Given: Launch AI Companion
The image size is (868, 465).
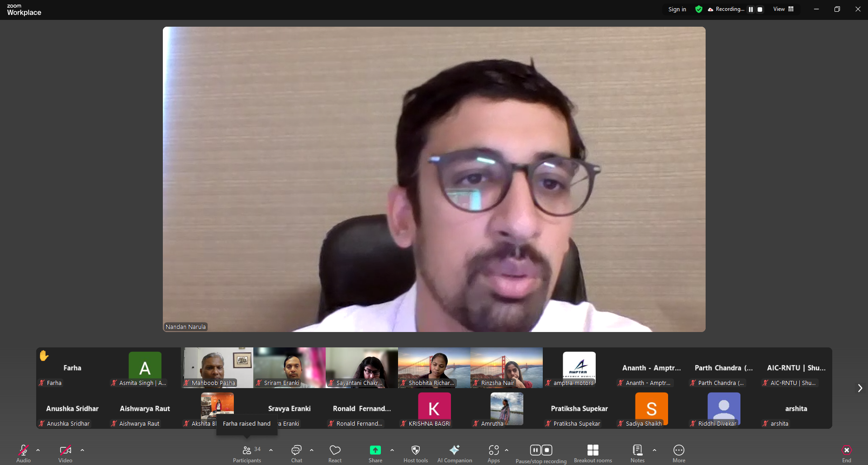Looking at the screenshot, I should click(x=455, y=454).
